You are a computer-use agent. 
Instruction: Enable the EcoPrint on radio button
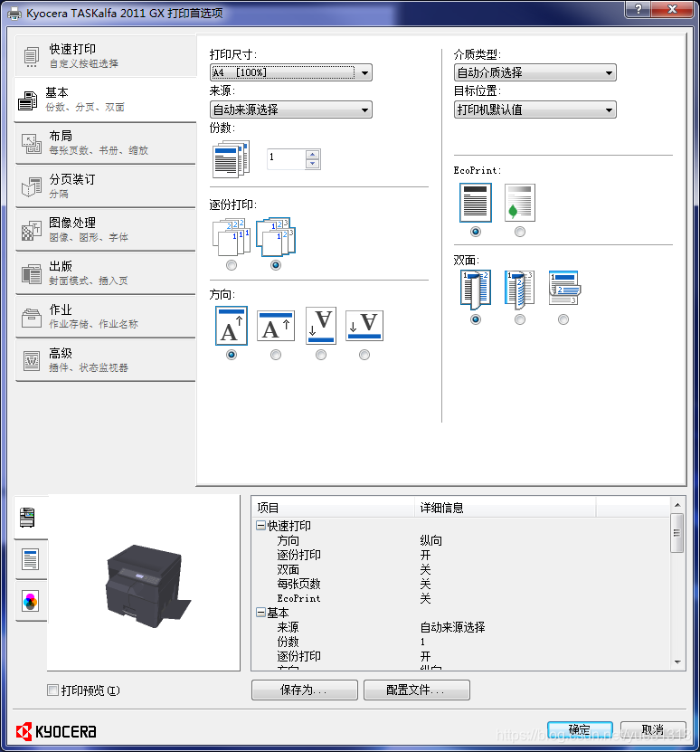[x=520, y=233]
